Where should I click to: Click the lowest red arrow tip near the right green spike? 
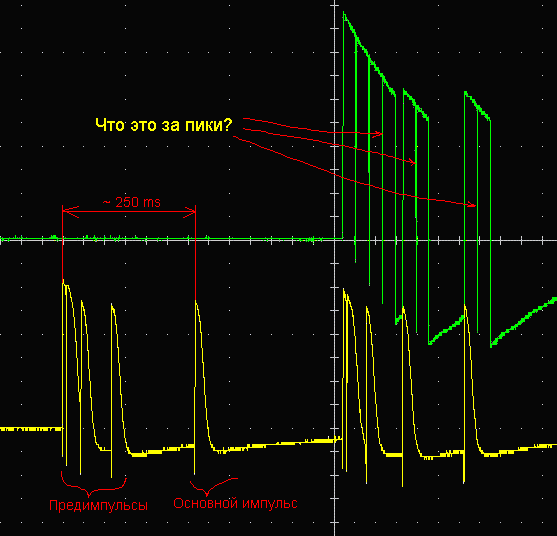471,205
